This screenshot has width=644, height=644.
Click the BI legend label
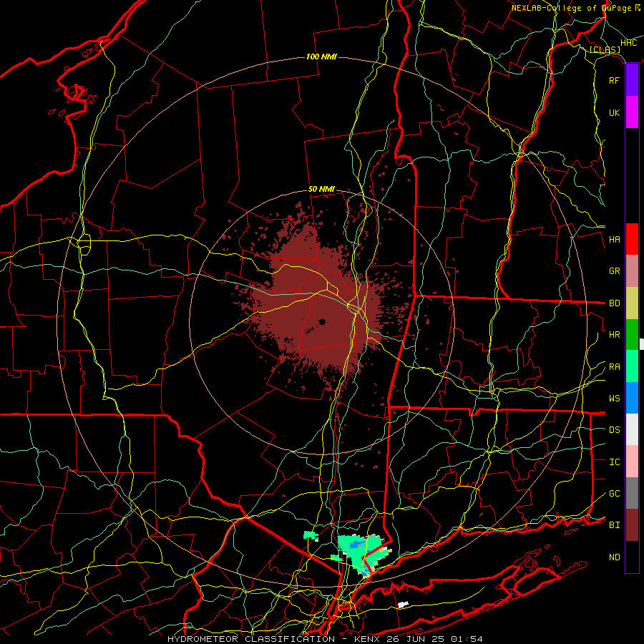pyautogui.click(x=614, y=525)
